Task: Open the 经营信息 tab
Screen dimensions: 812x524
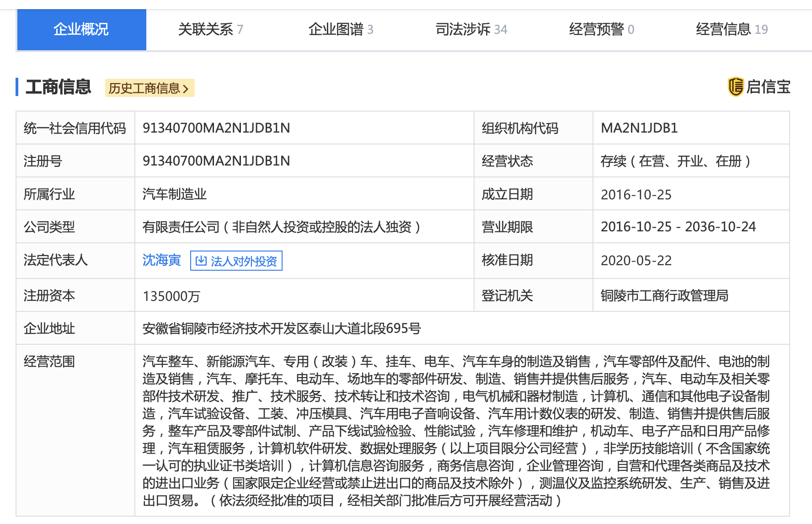Action: tap(732, 30)
